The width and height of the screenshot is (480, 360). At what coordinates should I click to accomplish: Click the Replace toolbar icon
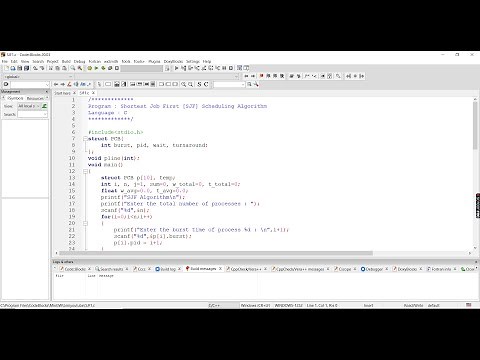80,68
